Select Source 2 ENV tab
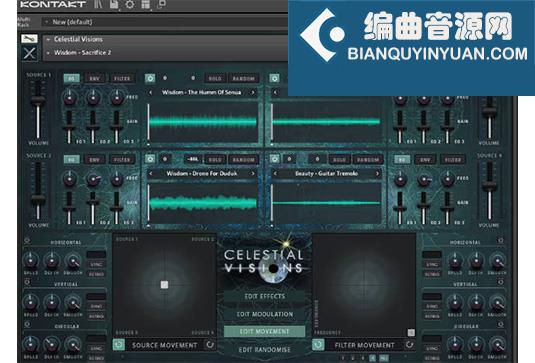The height and width of the screenshot is (363, 535). point(95,160)
